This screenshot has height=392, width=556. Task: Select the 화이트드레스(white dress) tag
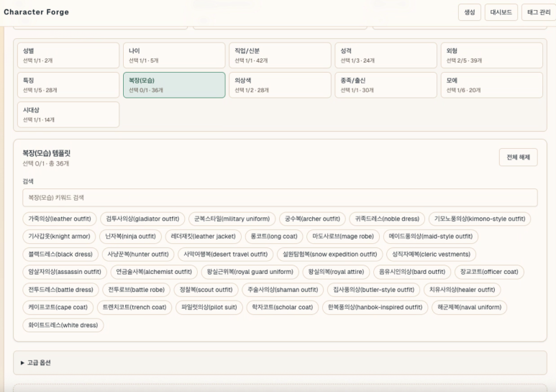pyautogui.click(x=63, y=325)
